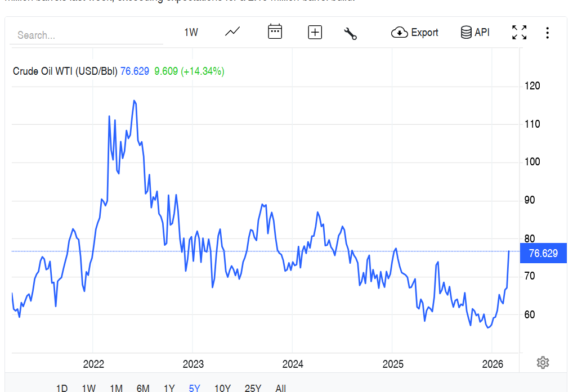The height and width of the screenshot is (392, 573).
Task: Open the chart type line icon
Action: click(x=232, y=32)
